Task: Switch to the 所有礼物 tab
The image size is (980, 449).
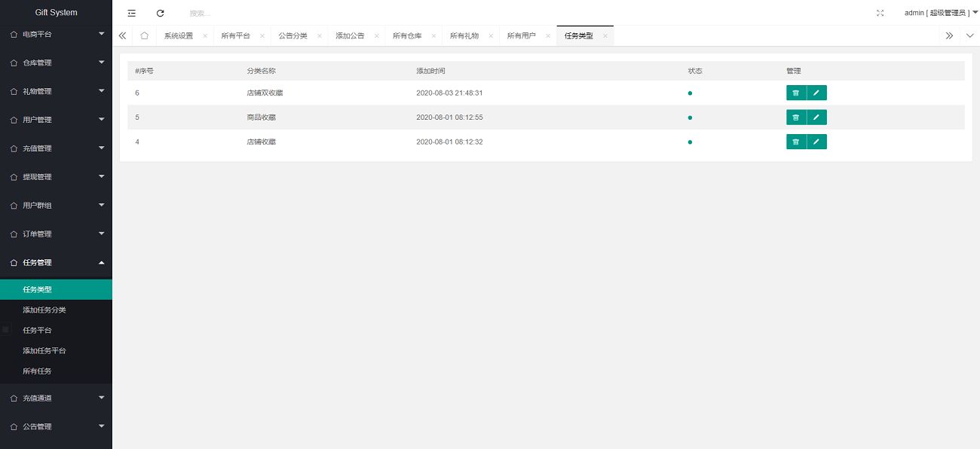Action: click(x=464, y=35)
